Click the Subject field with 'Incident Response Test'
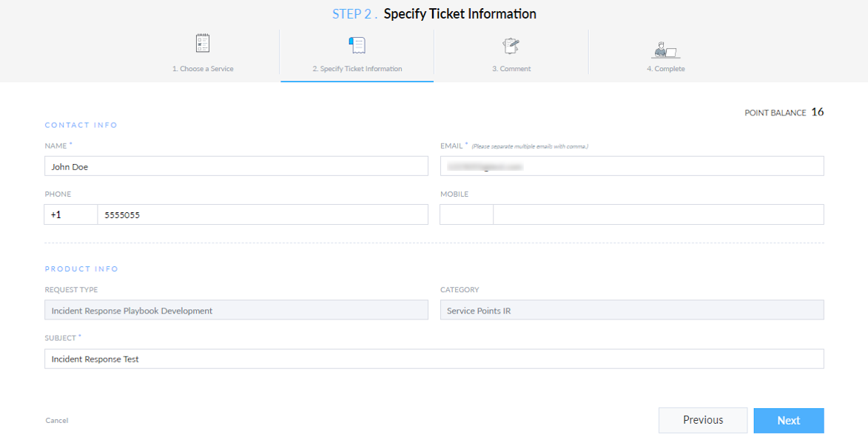The width and height of the screenshot is (868, 440). pos(434,359)
